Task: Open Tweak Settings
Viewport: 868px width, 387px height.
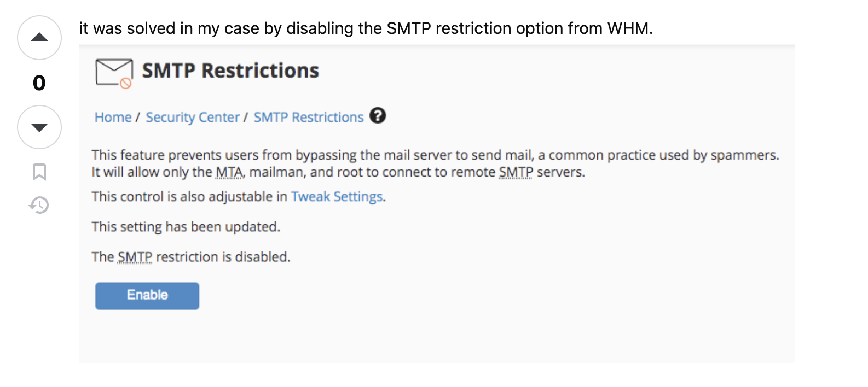Action: click(337, 196)
